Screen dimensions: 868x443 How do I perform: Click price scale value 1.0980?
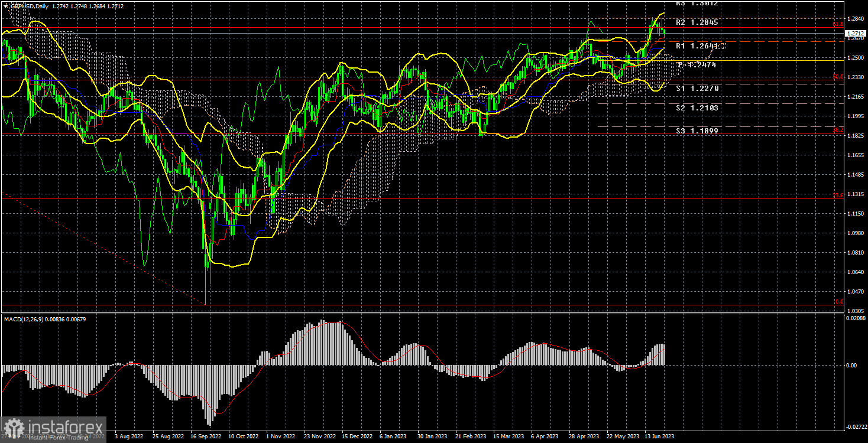[855, 233]
